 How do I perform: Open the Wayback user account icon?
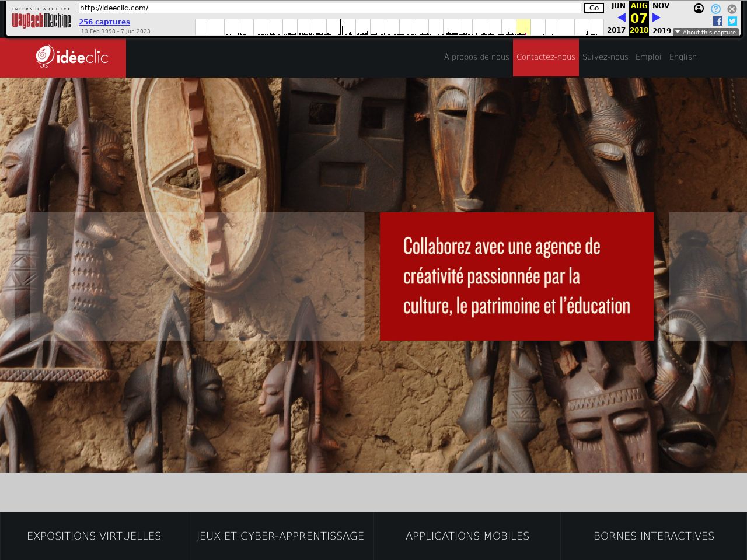pyautogui.click(x=699, y=9)
